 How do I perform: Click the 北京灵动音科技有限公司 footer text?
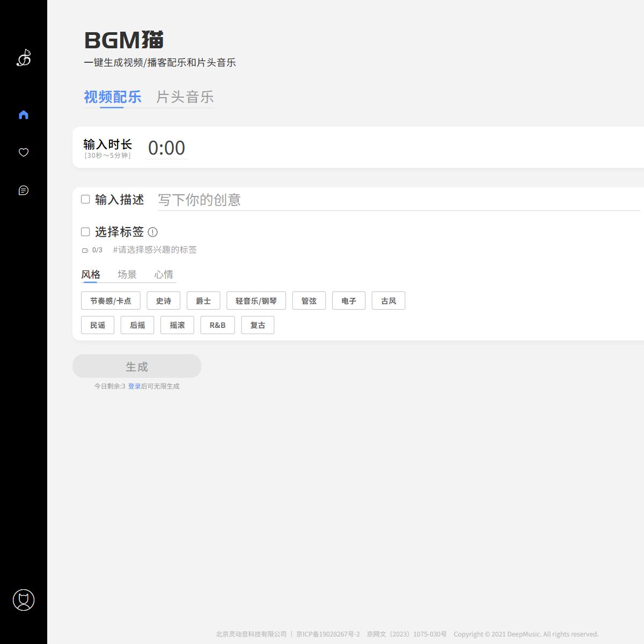251,634
